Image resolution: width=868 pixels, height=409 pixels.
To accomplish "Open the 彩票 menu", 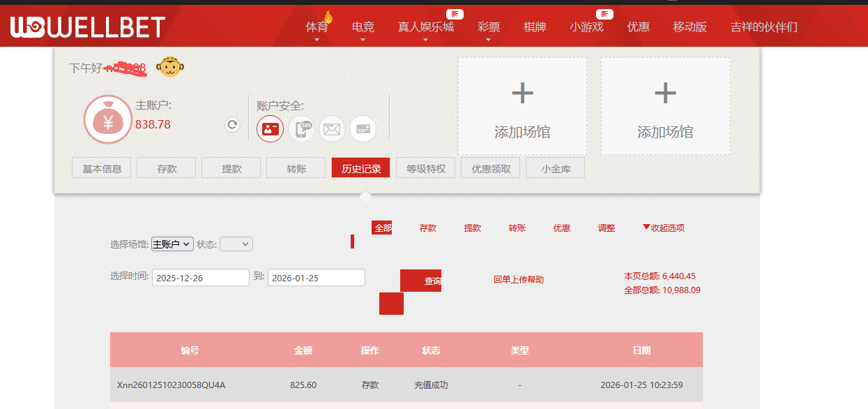I will pyautogui.click(x=488, y=26).
